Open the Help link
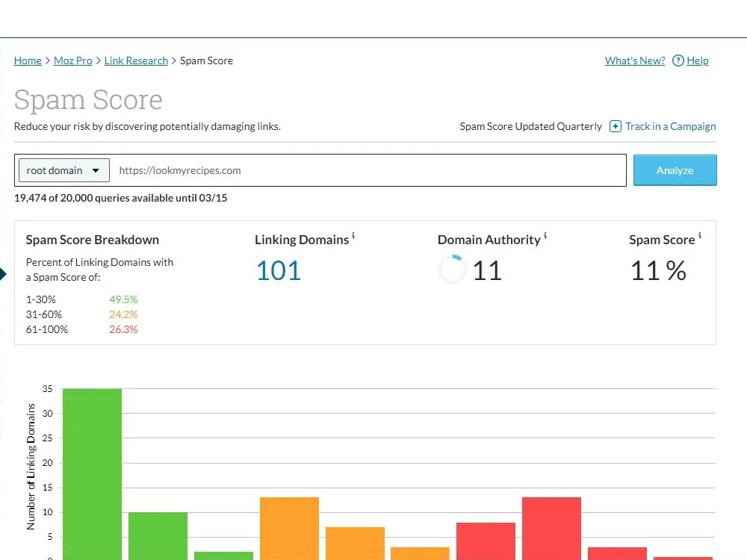Screen dimensions: 747x560 point(698,60)
